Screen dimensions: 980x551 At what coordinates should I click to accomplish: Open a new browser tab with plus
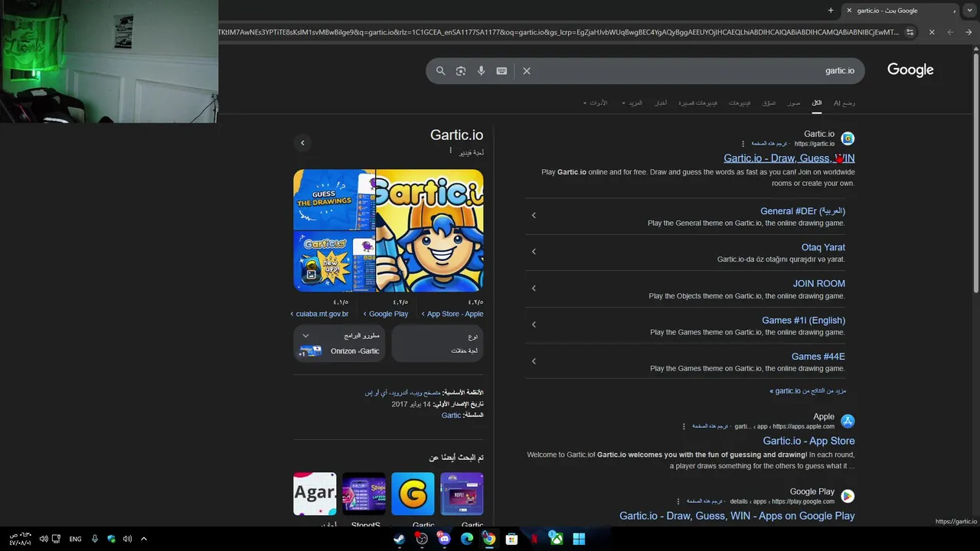click(831, 10)
